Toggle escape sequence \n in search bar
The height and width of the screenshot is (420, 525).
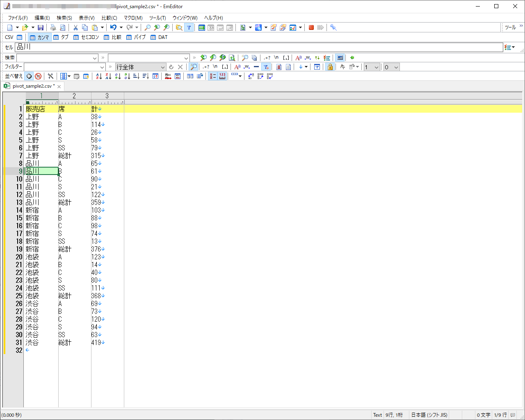(276, 58)
